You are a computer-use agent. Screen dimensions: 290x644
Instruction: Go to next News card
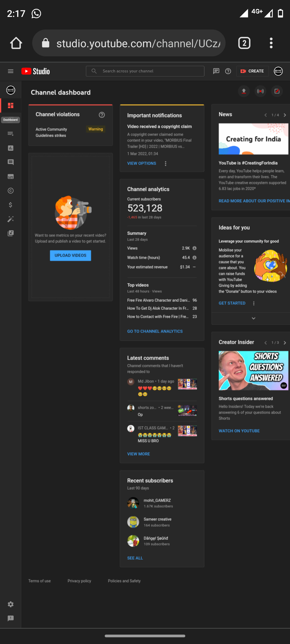pyautogui.click(x=285, y=115)
